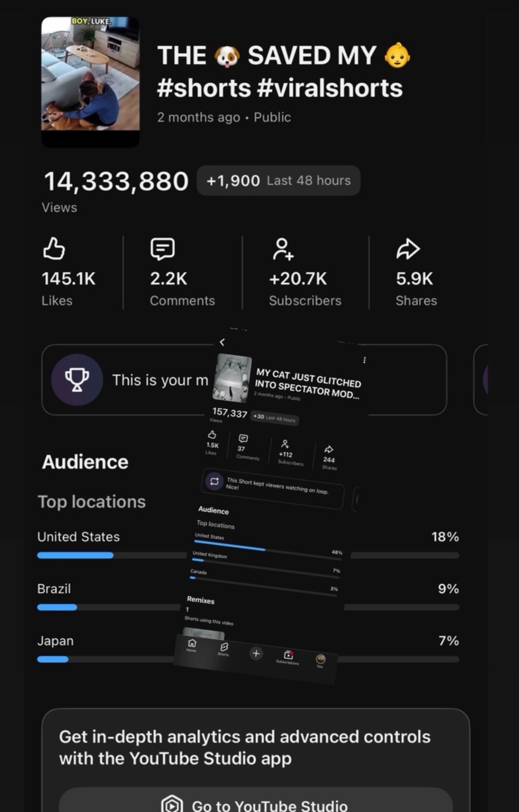The image size is (519, 812).
Task: Tap the plus create button in overlay navigation
Action: tap(256, 653)
